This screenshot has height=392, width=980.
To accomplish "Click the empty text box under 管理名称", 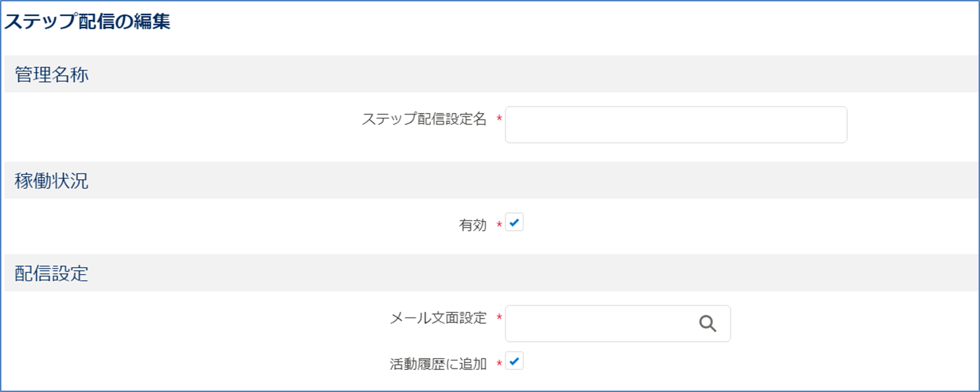I will coord(676,125).
